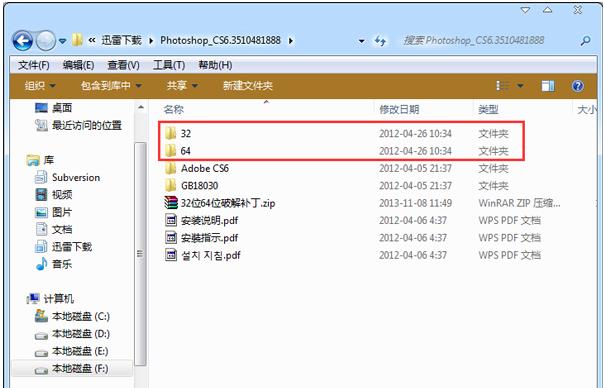604x388 pixels.
Task: Open help with the question mark icon
Action: (x=577, y=86)
